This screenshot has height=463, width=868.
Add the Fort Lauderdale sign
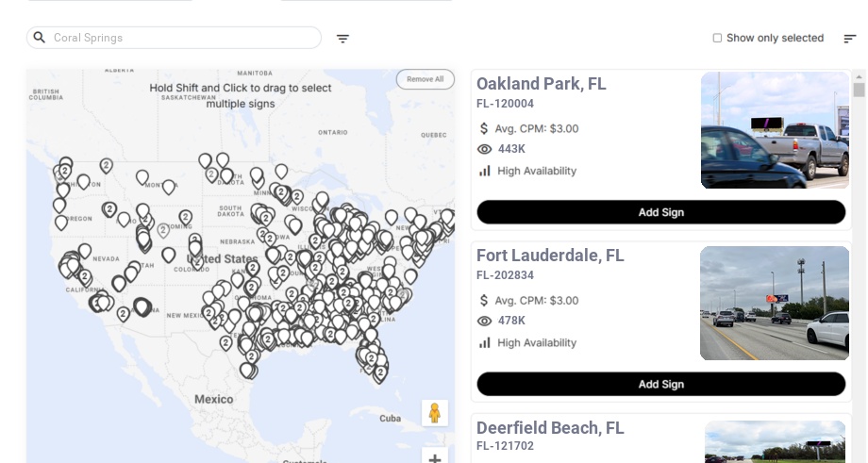click(x=660, y=384)
